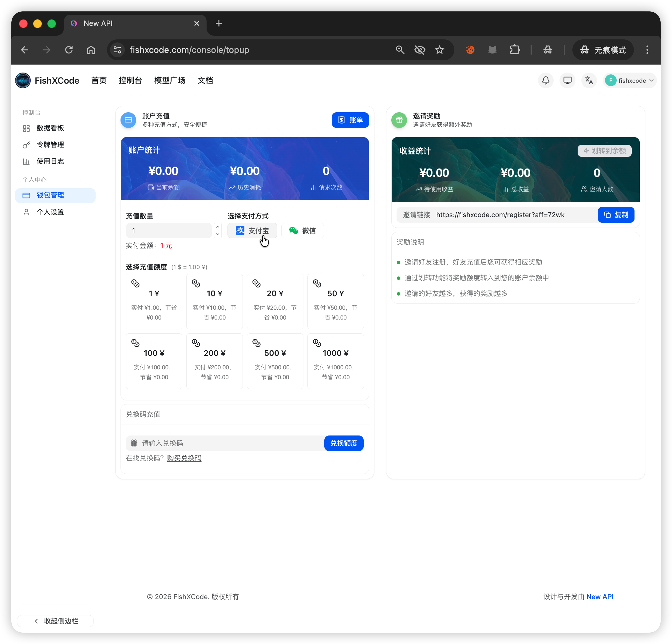Increase top-up quantity with up arrow
672x644 pixels.
[x=218, y=227]
